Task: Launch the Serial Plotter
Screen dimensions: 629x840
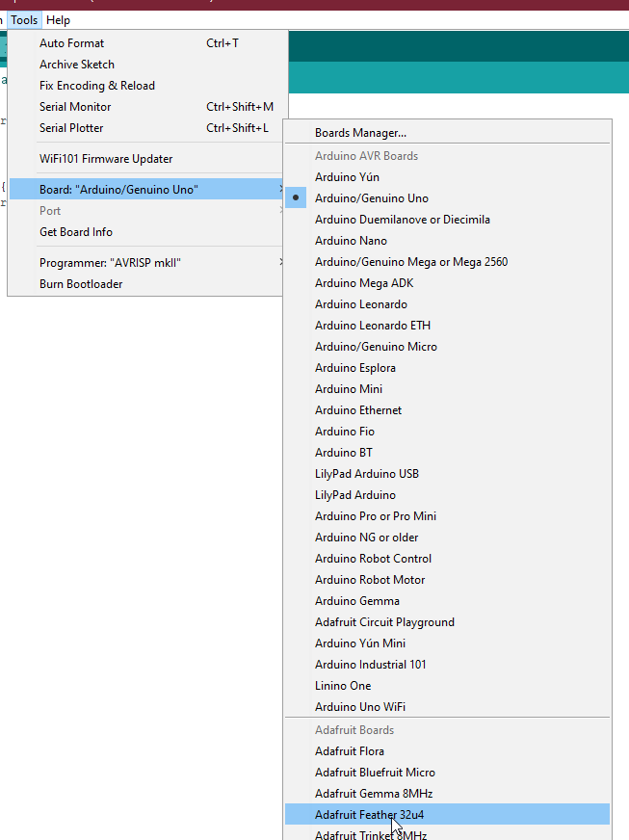Action: tap(145, 128)
